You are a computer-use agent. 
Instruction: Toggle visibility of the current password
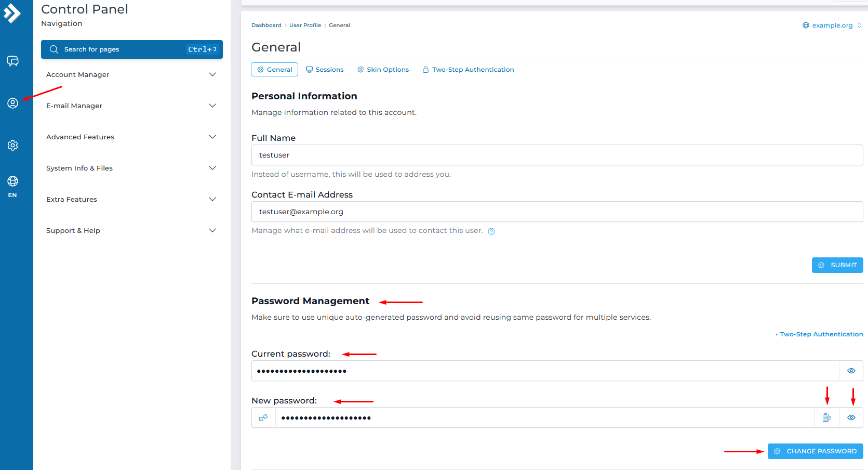pos(851,371)
